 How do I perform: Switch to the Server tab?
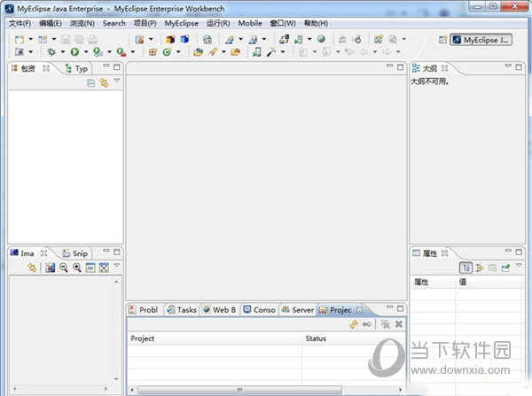[298, 309]
